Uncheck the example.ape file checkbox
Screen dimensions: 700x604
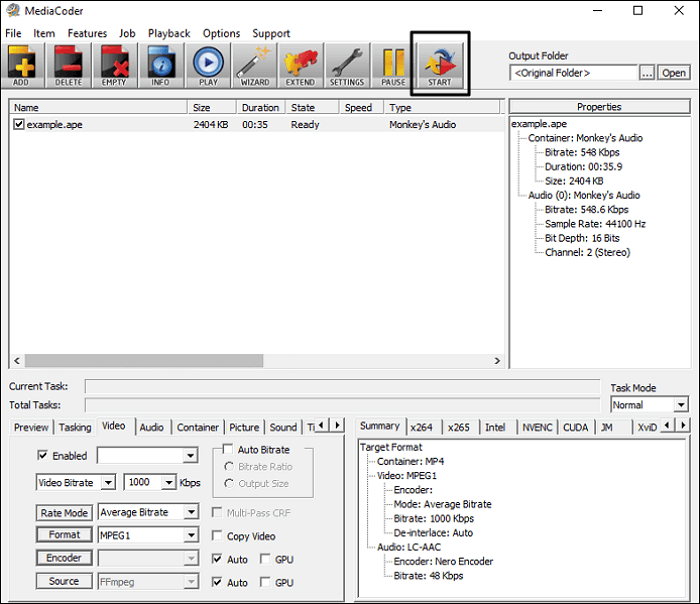pyautogui.click(x=19, y=124)
